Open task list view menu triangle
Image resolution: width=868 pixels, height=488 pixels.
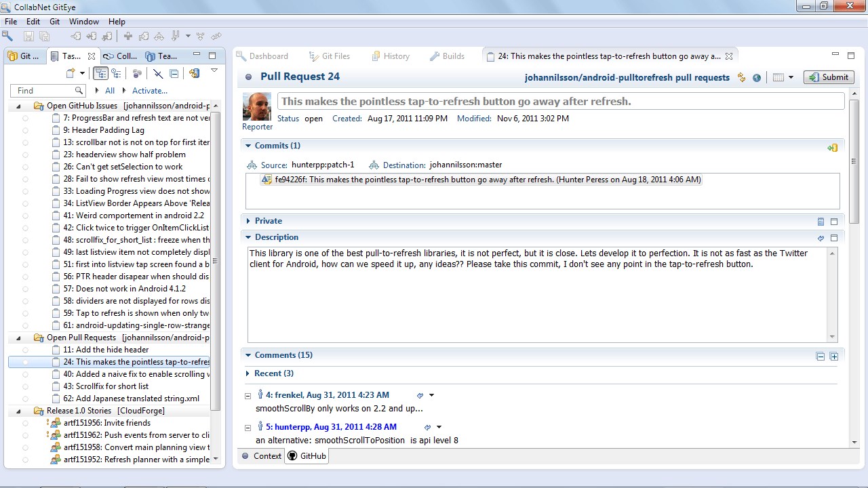tap(214, 70)
